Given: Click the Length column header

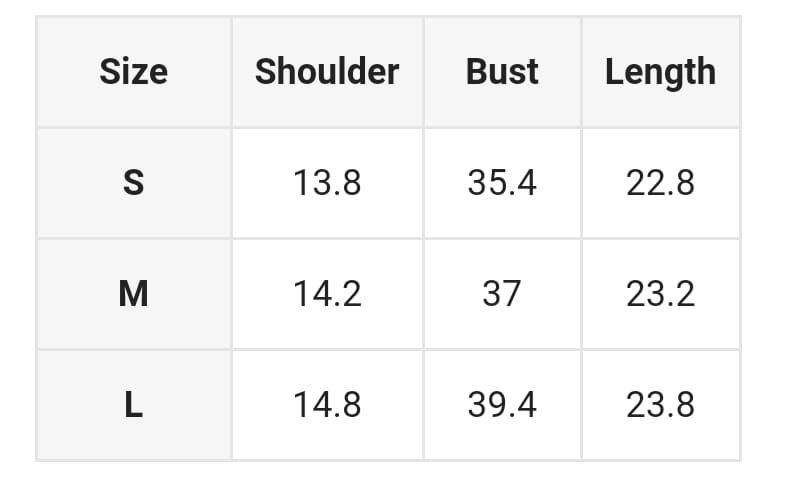Looking at the screenshot, I should 660,72.
